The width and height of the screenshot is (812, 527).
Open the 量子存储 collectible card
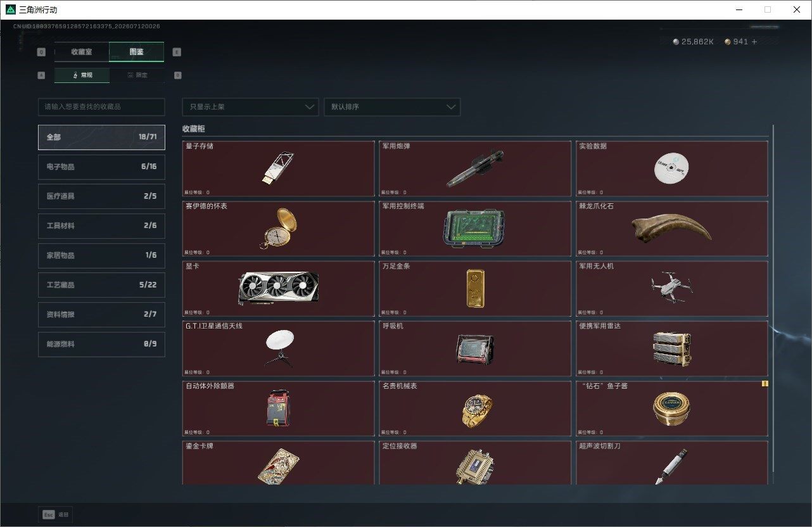pos(278,168)
